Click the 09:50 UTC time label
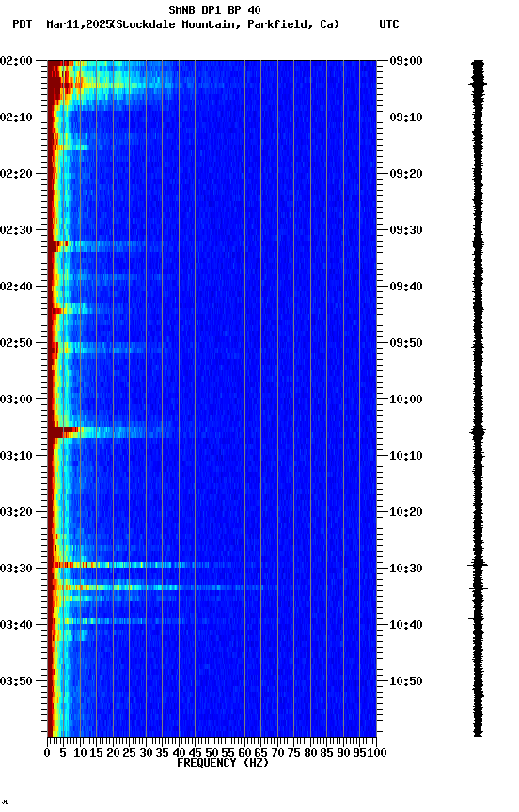Image resolution: width=519 pixels, height=812 pixels. (x=406, y=343)
